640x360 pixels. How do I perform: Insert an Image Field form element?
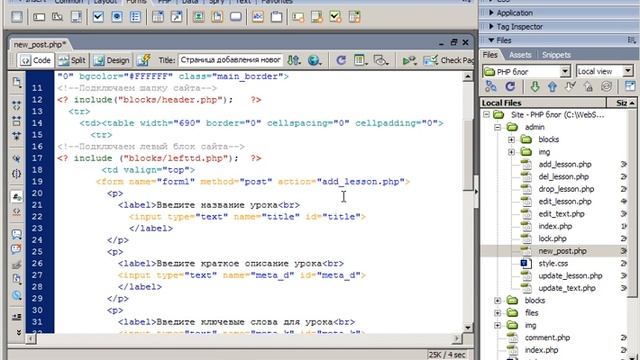pos(199,17)
